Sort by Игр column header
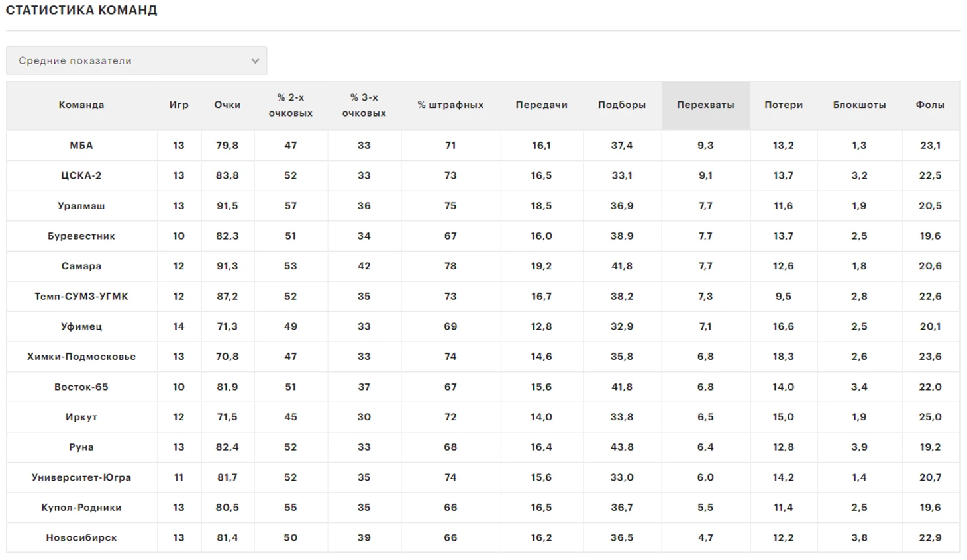The image size is (967, 560). [x=179, y=105]
